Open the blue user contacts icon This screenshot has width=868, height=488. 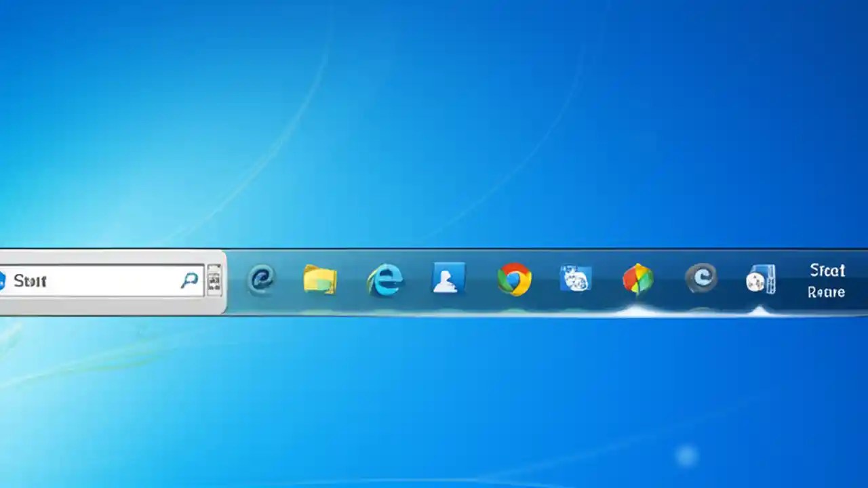coord(448,279)
